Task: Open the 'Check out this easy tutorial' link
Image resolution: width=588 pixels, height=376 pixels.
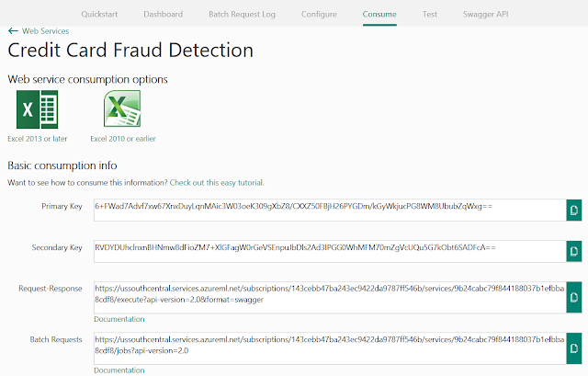Action: (x=217, y=182)
